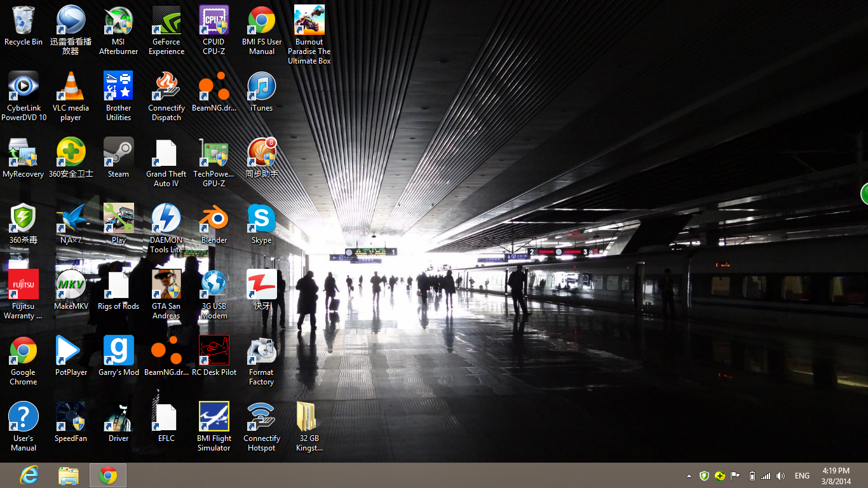Image resolution: width=868 pixels, height=488 pixels.
Task: Show hidden system tray icons
Action: [689, 476]
